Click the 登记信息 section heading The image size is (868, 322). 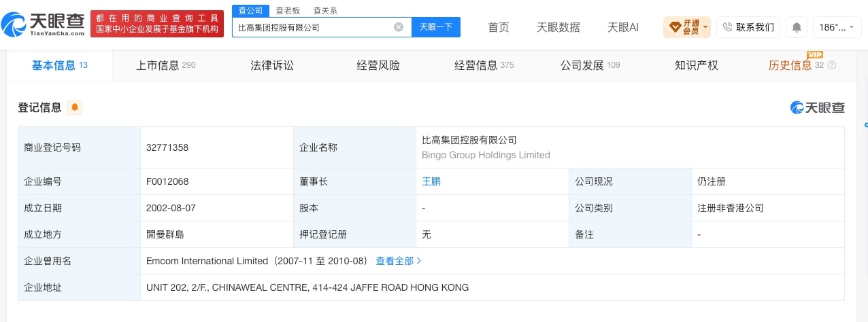[x=39, y=107]
